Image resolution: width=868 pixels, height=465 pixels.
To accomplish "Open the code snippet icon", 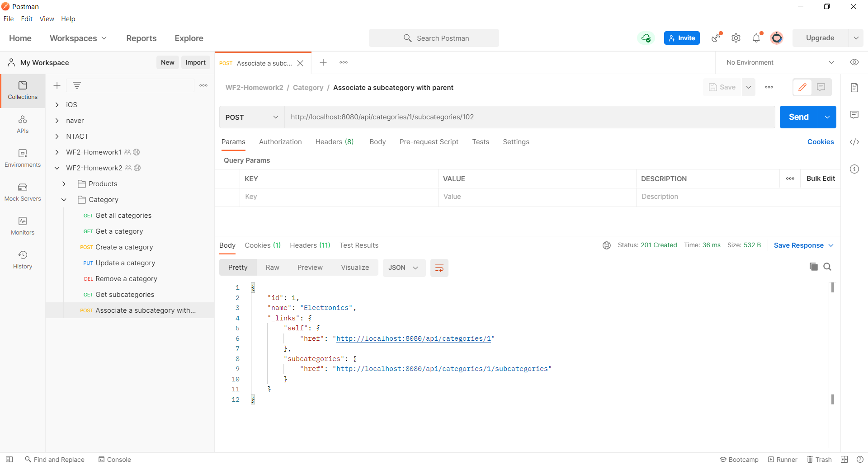I will 854,142.
